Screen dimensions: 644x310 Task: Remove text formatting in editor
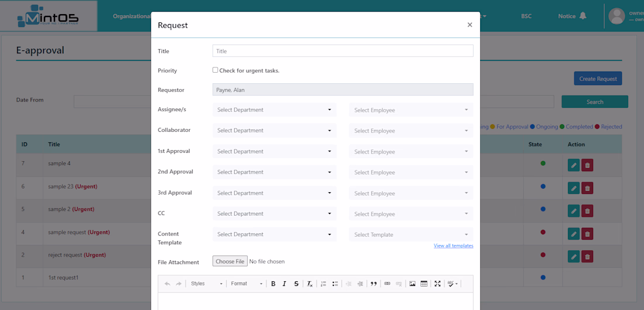[x=310, y=284]
